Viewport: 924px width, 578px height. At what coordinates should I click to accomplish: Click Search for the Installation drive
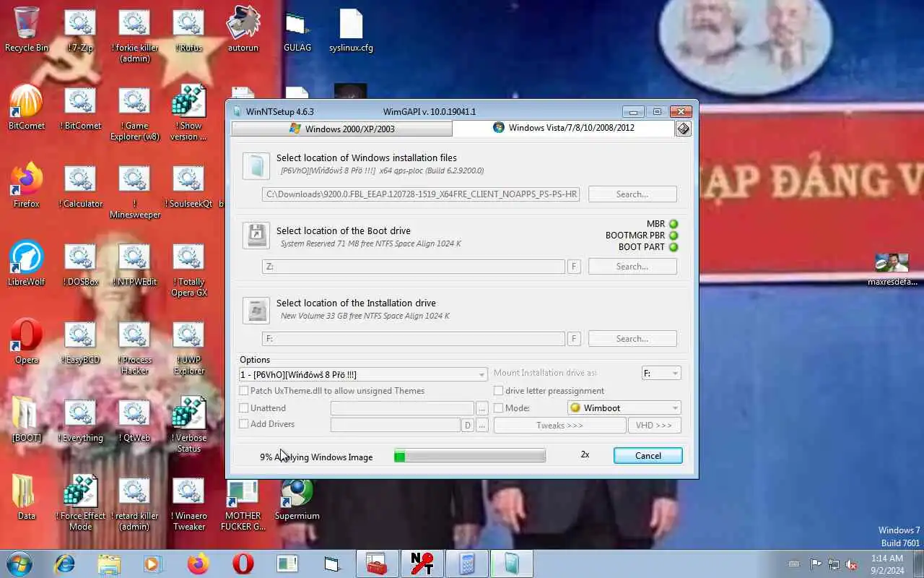pyautogui.click(x=632, y=339)
